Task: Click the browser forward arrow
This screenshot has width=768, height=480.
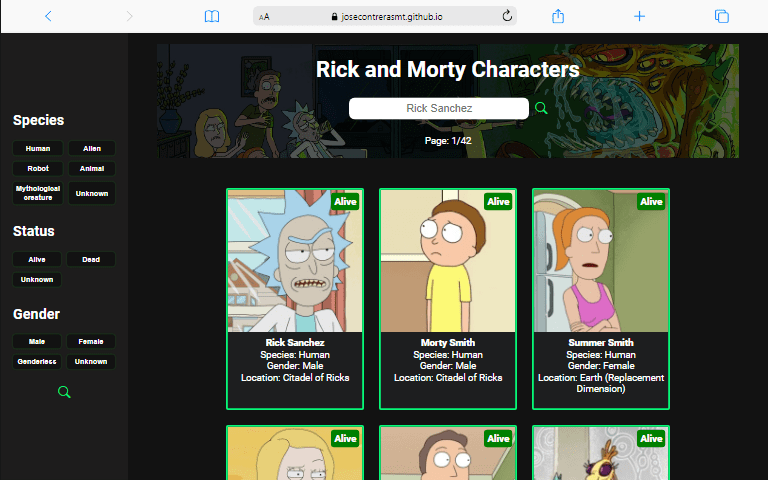Action: click(x=129, y=16)
